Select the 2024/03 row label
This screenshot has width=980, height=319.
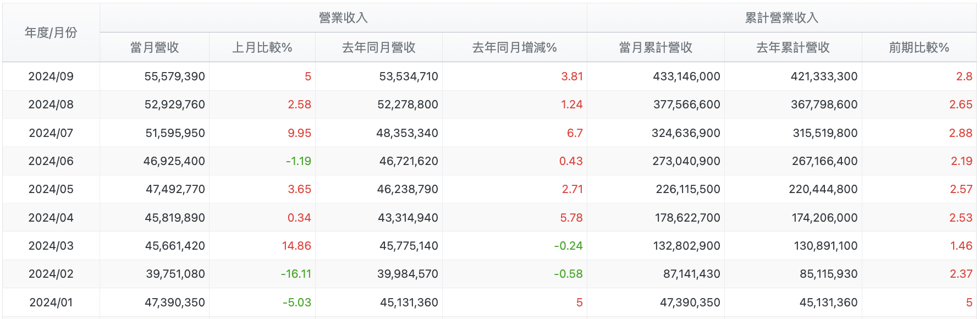(x=51, y=246)
